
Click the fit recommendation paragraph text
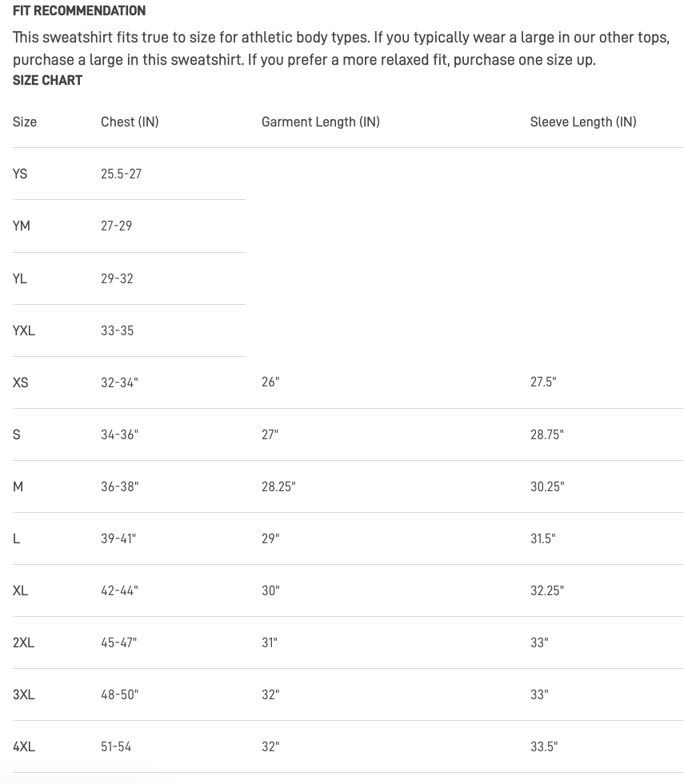[341, 49]
